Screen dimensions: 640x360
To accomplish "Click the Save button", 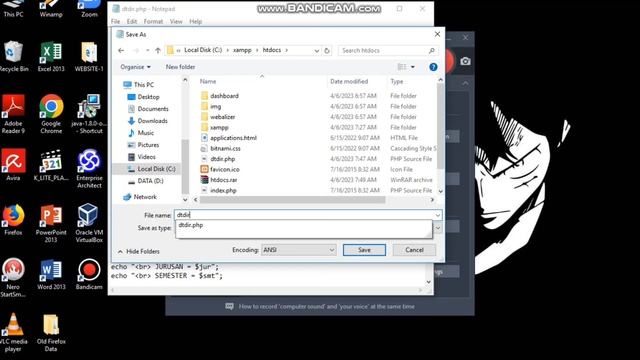I will 364,250.
